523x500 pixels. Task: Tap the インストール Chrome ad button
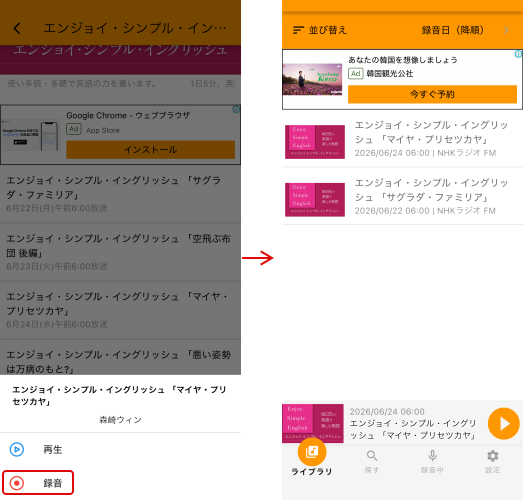[x=150, y=149]
